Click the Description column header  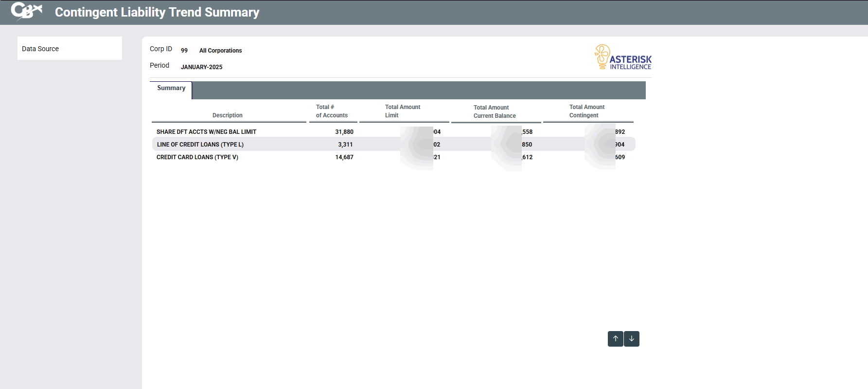pyautogui.click(x=228, y=115)
